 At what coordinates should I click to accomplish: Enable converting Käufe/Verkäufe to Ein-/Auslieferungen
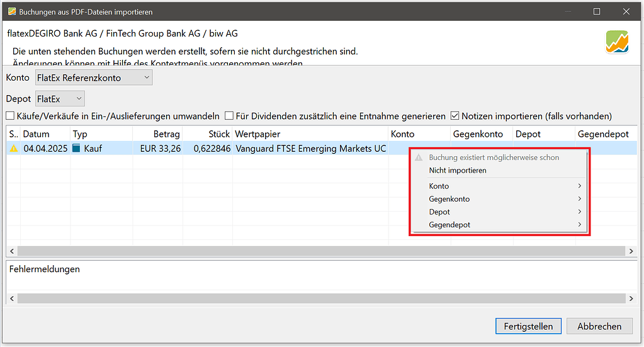pyautogui.click(x=10, y=117)
